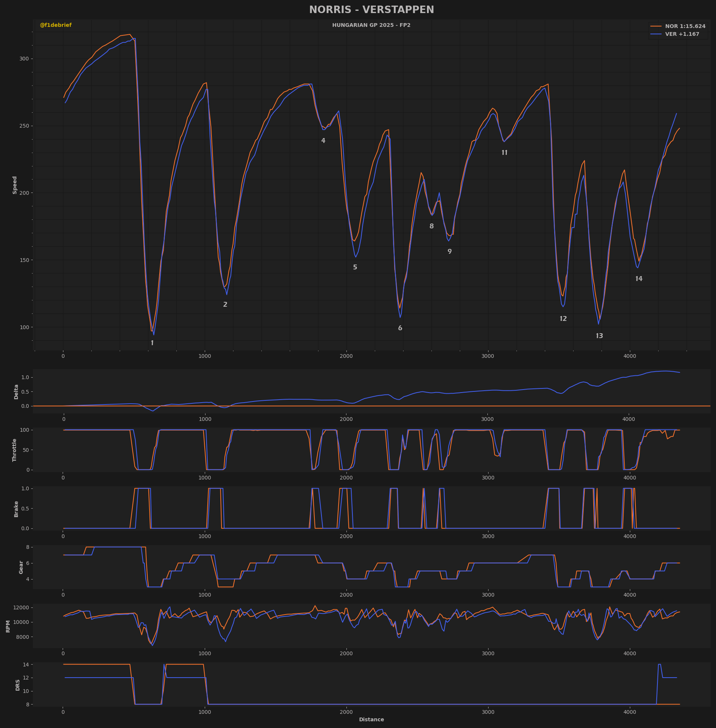Click the DRS y-axis label

click(x=18, y=685)
